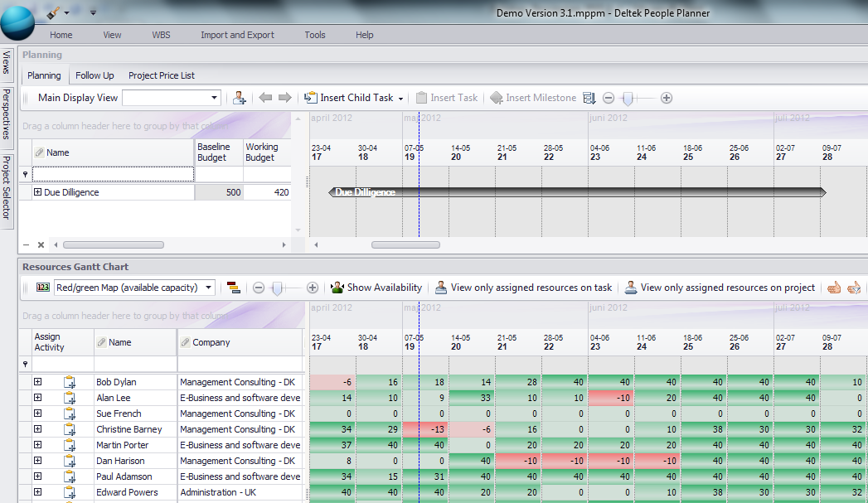Open the Import and Export menu

click(237, 35)
